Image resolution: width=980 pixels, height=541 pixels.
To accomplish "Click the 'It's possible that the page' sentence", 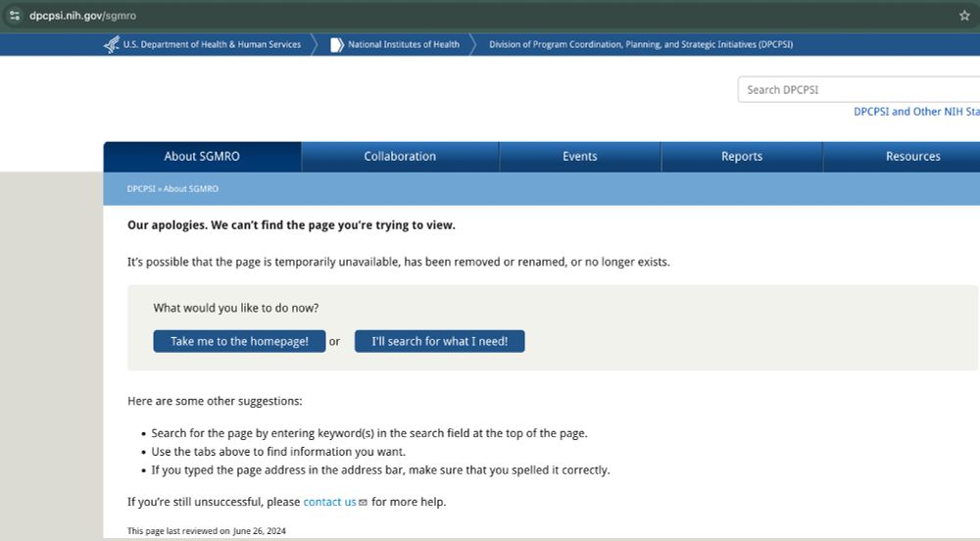I will pos(399,262).
